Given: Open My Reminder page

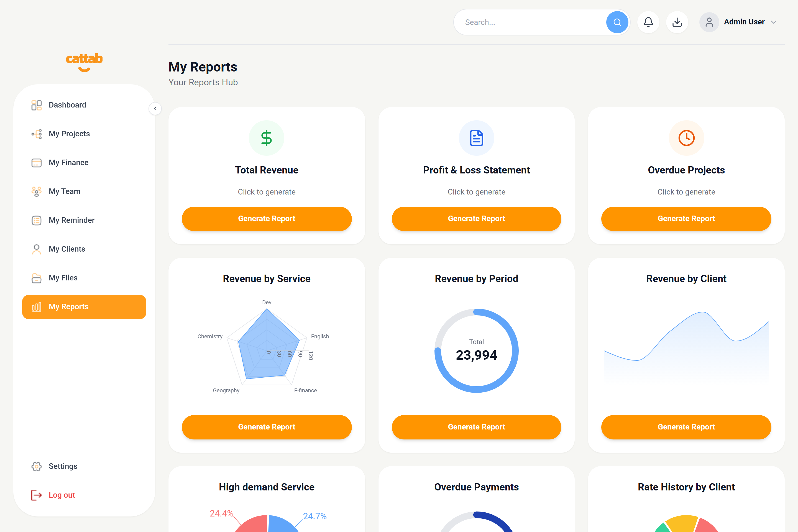Looking at the screenshot, I should click(84, 221).
